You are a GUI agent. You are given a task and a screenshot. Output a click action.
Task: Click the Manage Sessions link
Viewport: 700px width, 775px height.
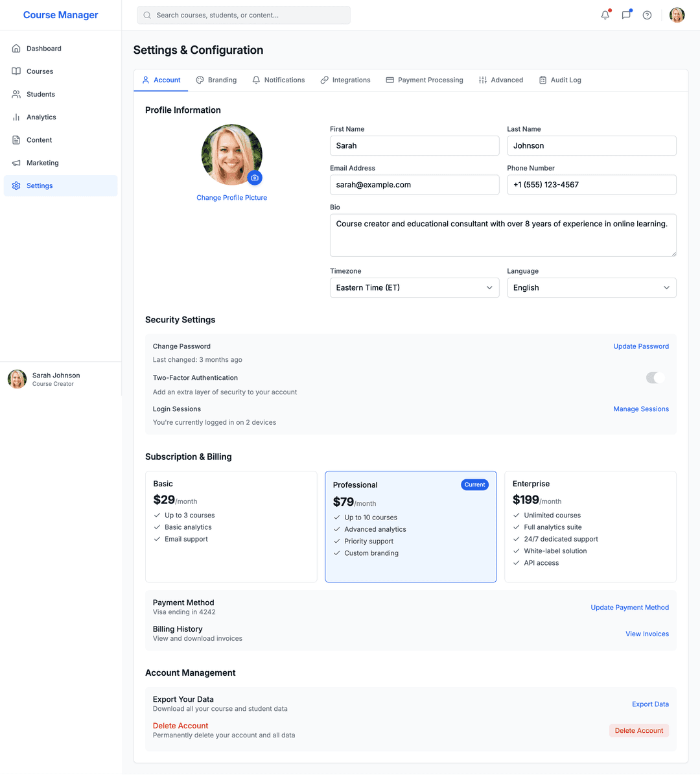640,409
